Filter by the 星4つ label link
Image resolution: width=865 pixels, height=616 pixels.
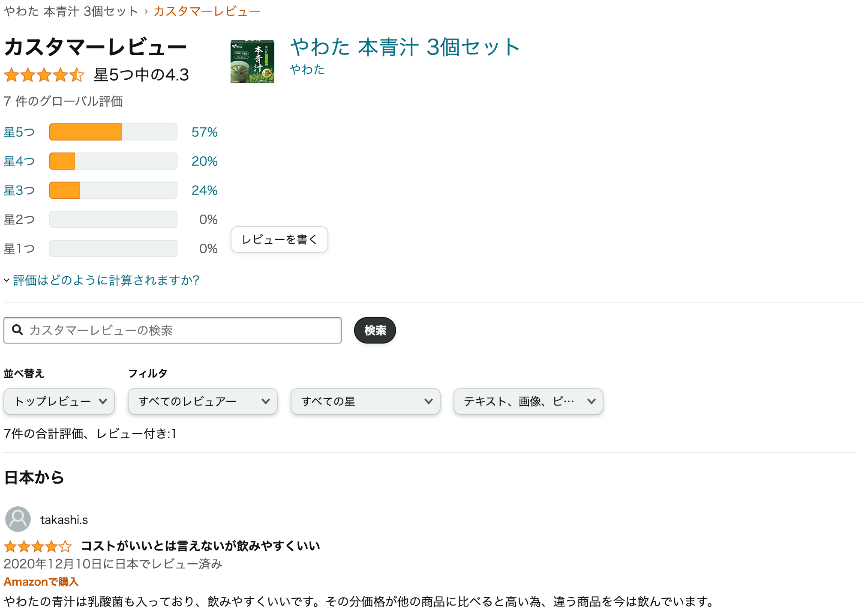pos(19,161)
